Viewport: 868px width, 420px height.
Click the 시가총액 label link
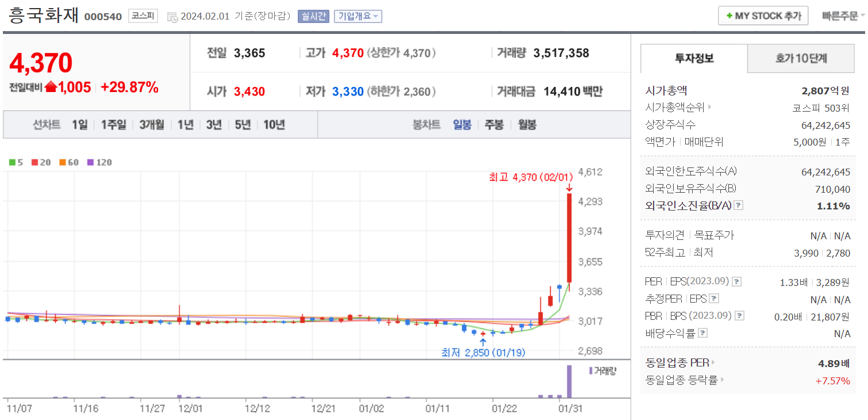coord(666,90)
